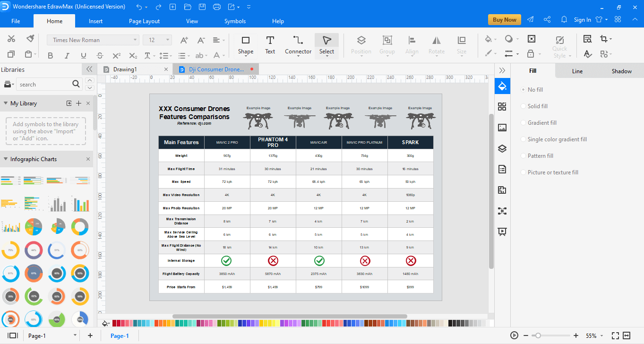644x344 pixels.
Task: Zoom out with the minus button
Action: (x=525, y=335)
